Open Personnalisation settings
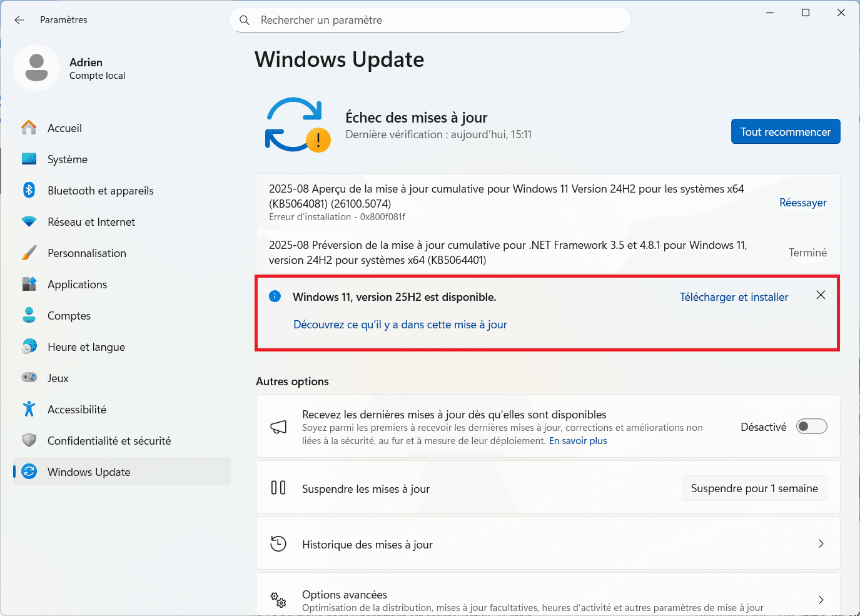Image resolution: width=860 pixels, height=616 pixels. pyautogui.click(x=122, y=253)
